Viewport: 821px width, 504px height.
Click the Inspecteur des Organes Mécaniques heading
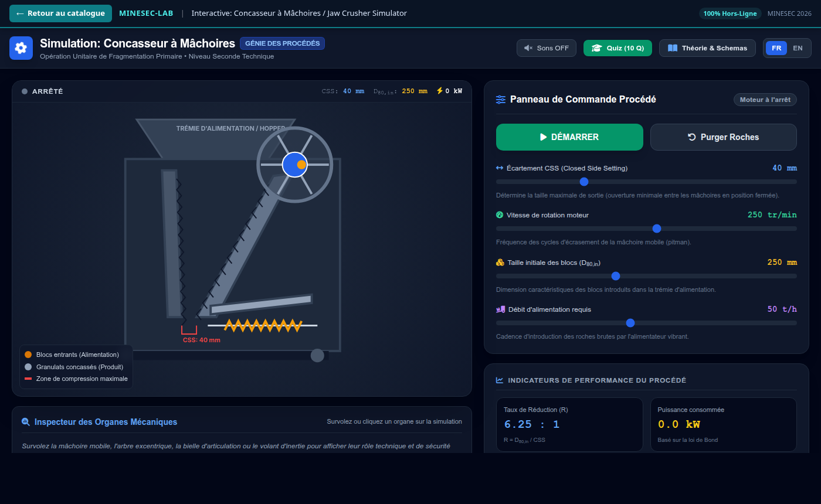[106, 422]
